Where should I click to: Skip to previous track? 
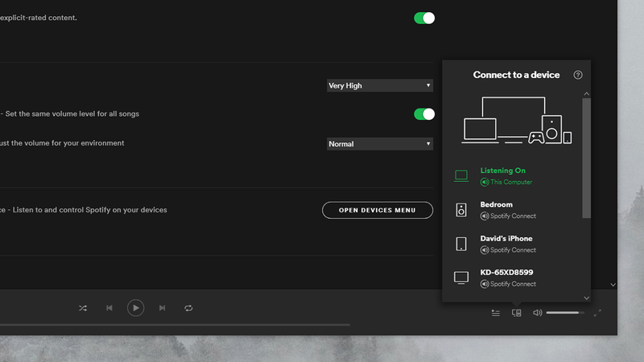109,308
